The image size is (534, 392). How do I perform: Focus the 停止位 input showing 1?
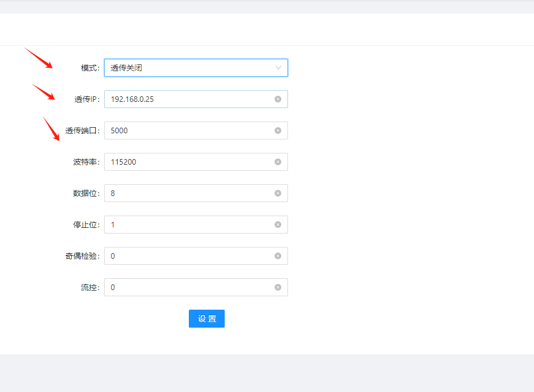(x=196, y=225)
